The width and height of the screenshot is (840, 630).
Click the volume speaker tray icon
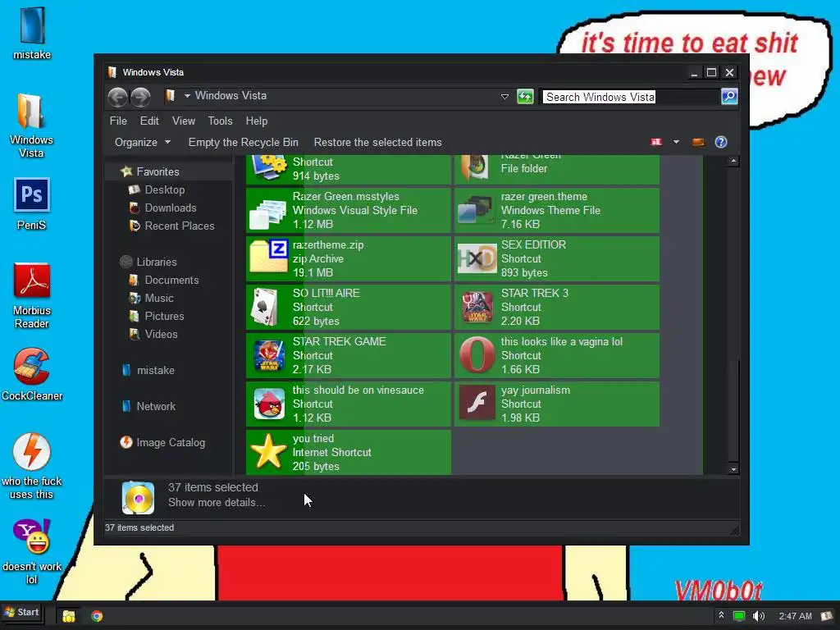pos(758,616)
